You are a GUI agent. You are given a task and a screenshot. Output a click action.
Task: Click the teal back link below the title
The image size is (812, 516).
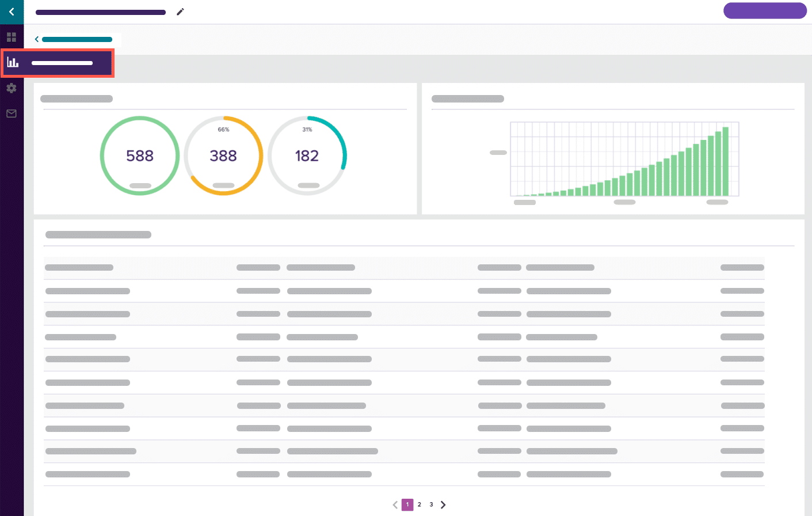coord(77,40)
